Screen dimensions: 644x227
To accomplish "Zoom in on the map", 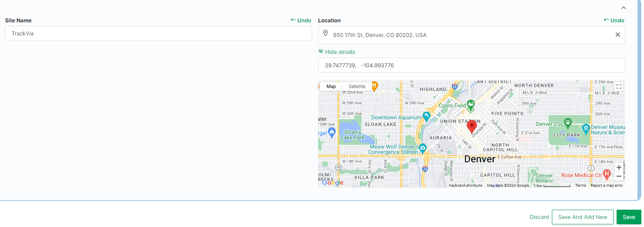I will 619,167.
